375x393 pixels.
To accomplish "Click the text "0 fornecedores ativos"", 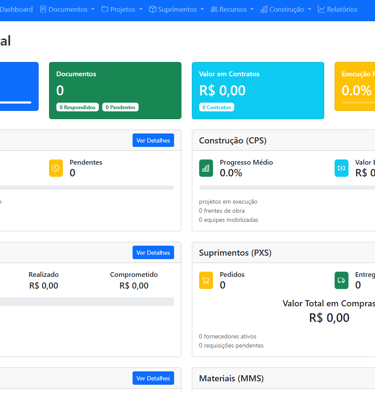I will pyautogui.click(x=227, y=336).
